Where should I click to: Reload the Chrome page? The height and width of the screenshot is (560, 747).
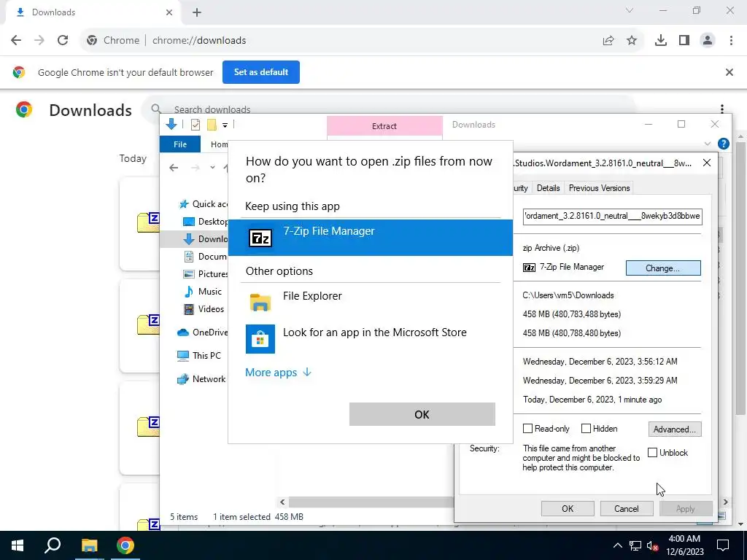click(x=63, y=41)
